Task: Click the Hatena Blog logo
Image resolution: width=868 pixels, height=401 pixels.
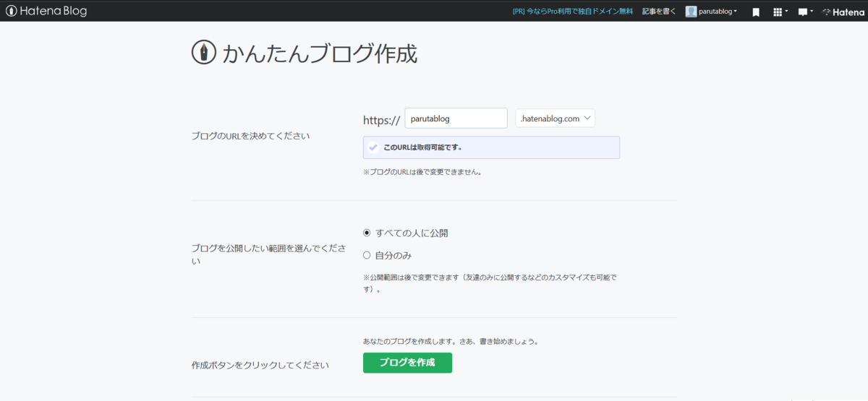Action: [46, 12]
